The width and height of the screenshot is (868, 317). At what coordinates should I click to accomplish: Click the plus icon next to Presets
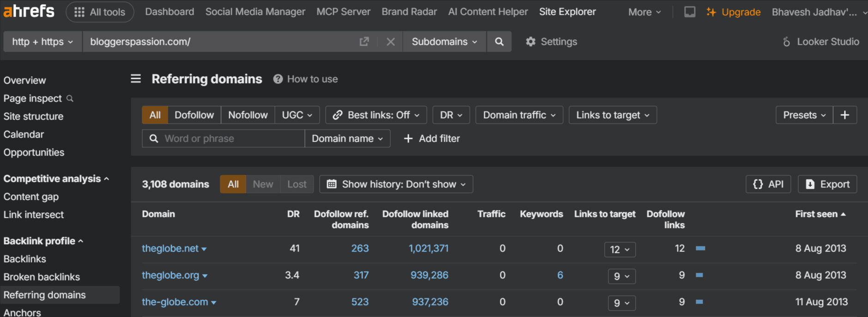point(845,115)
